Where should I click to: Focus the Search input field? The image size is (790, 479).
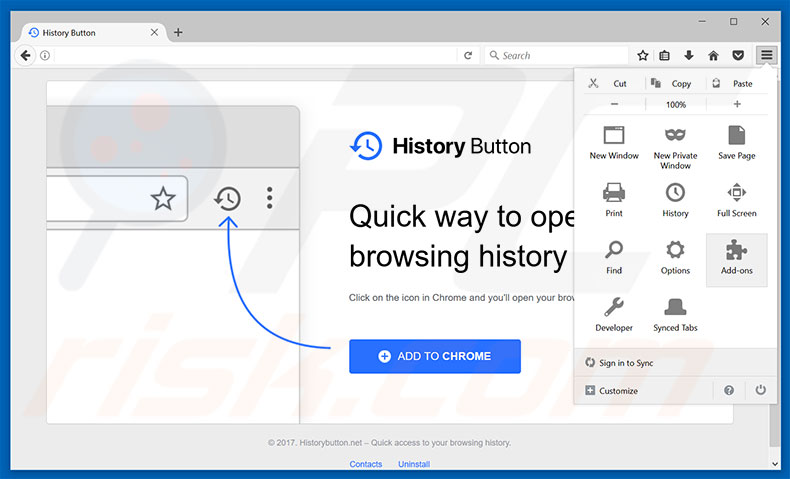click(557, 55)
